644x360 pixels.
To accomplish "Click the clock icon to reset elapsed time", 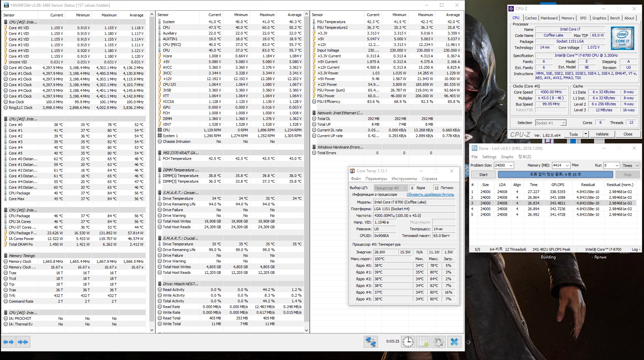I will click(x=408, y=342).
